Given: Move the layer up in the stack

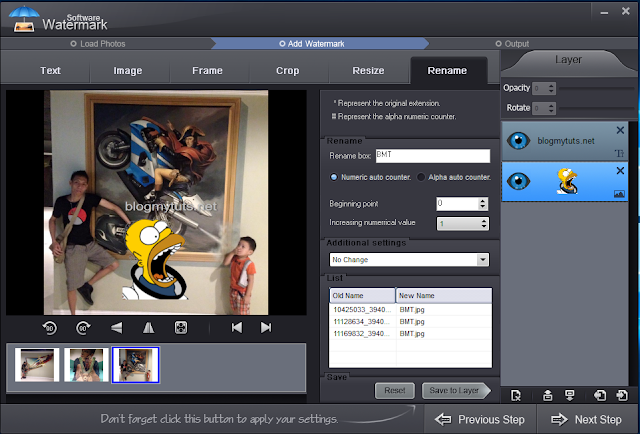Looking at the screenshot, I should coord(547,395).
